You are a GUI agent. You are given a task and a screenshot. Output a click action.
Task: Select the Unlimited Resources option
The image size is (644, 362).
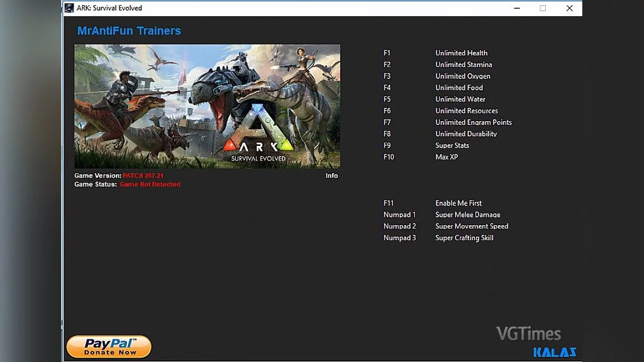(466, 110)
